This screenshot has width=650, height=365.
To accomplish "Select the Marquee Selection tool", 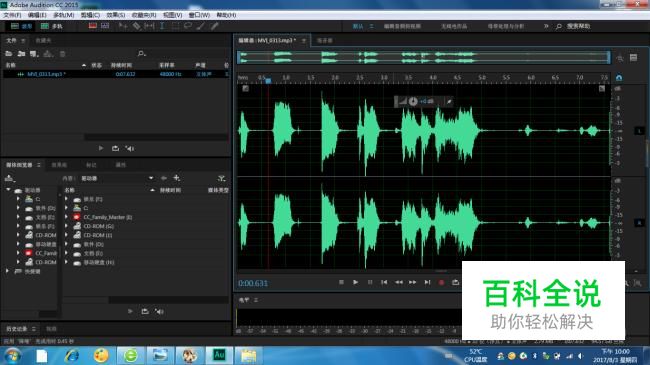I will pyautogui.click(x=175, y=26).
